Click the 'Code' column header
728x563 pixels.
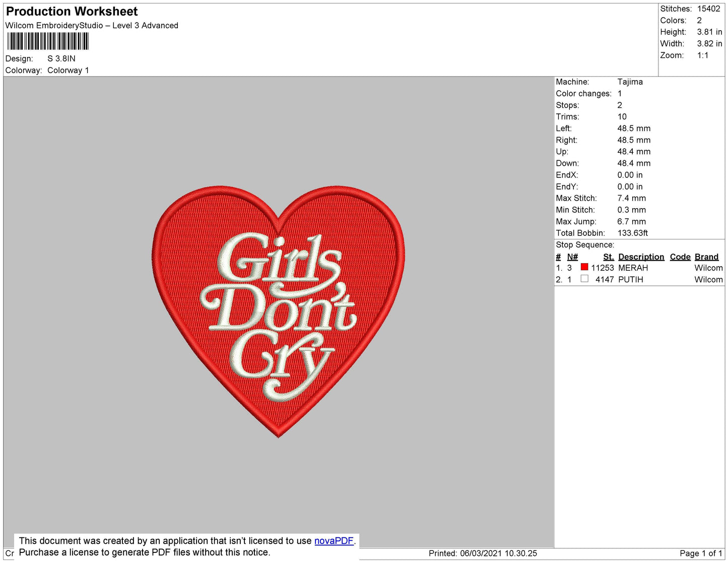[680, 257]
